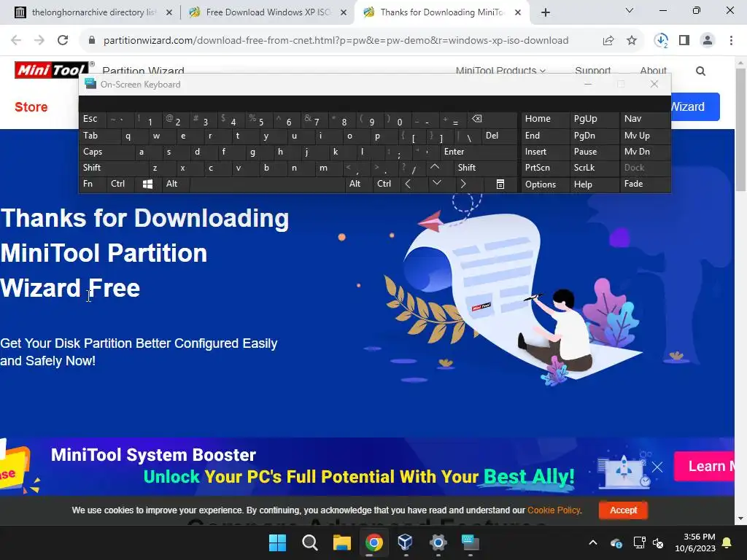This screenshot has height=560, width=747.
Task: Open the notifications bell in the taskbar
Action: coord(727,542)
